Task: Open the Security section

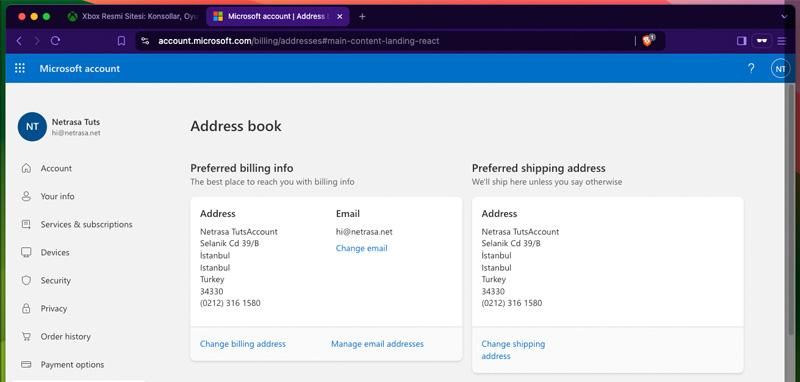Action: pos(56,281)
